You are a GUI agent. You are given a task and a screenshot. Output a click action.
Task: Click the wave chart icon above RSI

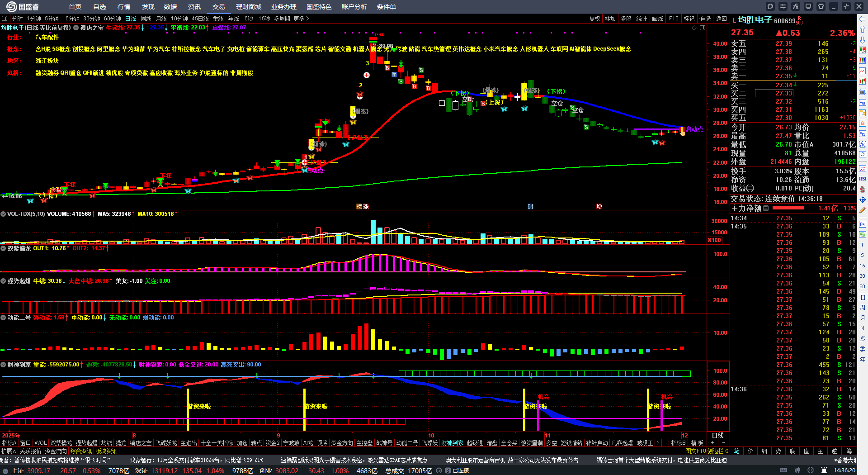pyautogui.click(x=863, y=168)
